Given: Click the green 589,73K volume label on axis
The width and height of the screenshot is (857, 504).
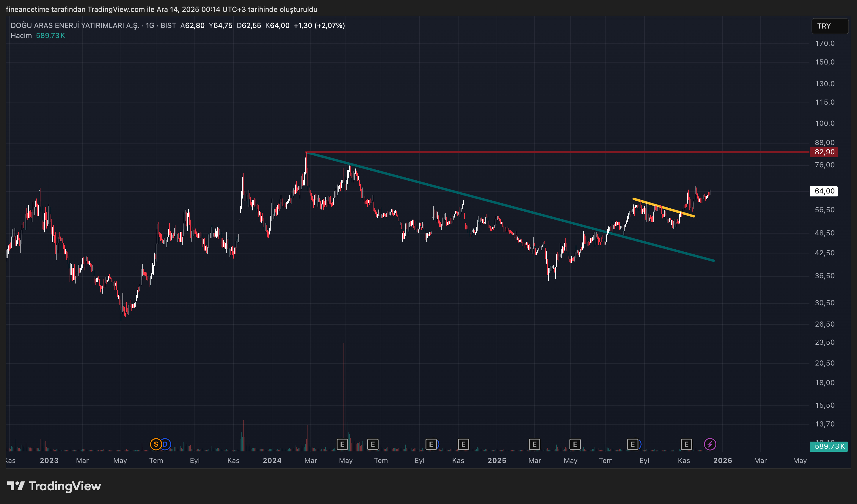Looking at the screenshot, I should [x=829, y=446].
